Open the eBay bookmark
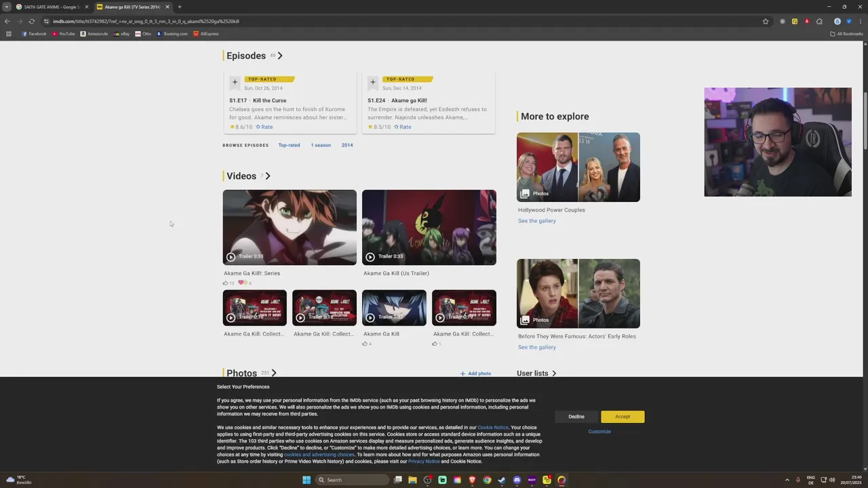Viewport: 868px width, 488px height. tap(122, 34)
